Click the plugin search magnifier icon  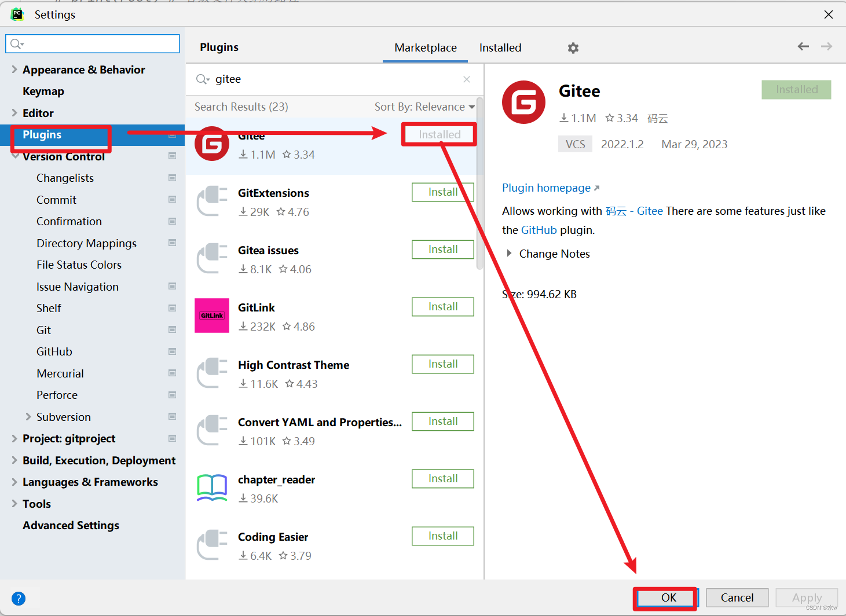click(x=203, y=79)
